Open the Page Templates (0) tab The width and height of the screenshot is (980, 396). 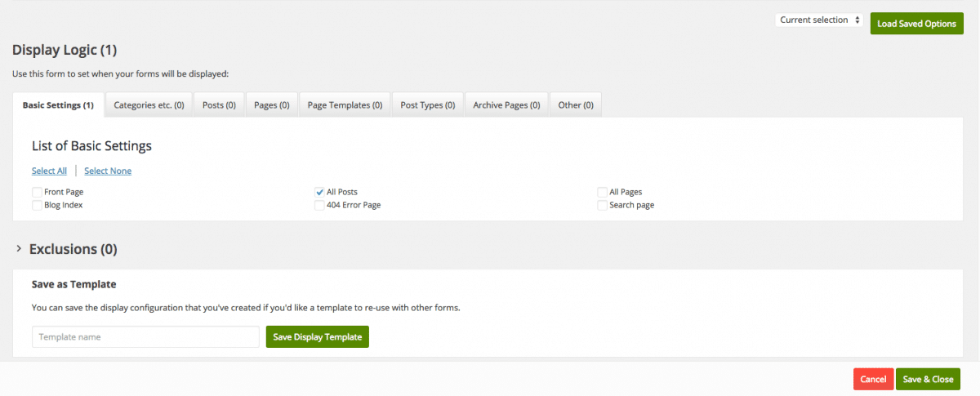tap(345, 105)
